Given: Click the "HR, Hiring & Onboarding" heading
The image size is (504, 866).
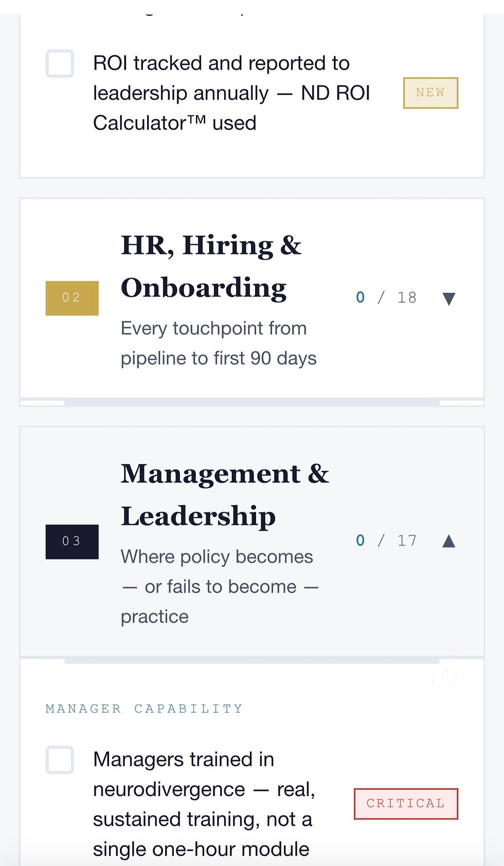Looking at the screenshot, I should pos(210,266).
